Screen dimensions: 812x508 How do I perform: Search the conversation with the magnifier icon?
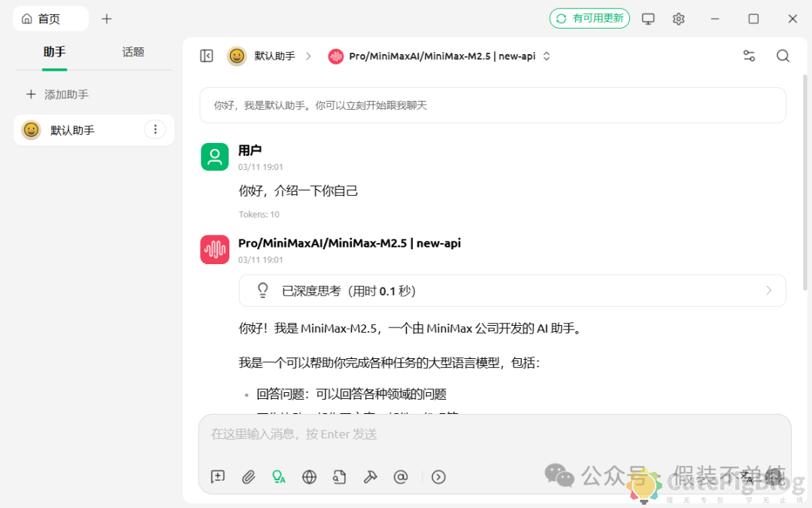click(783, 56)
